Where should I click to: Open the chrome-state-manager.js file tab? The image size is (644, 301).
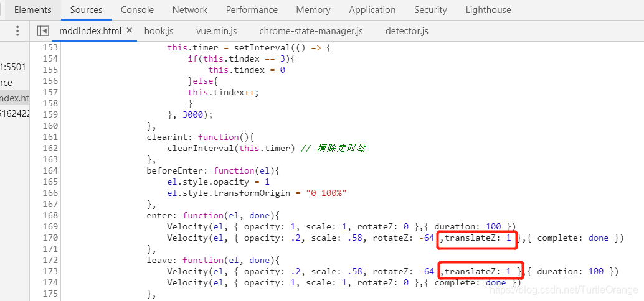click(311, 30)
